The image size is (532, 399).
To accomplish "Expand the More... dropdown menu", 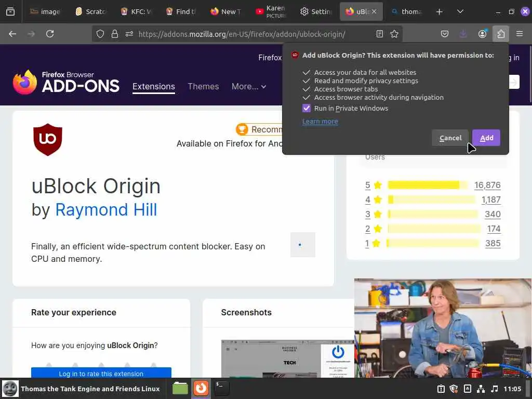I will [x=249, y=87].
